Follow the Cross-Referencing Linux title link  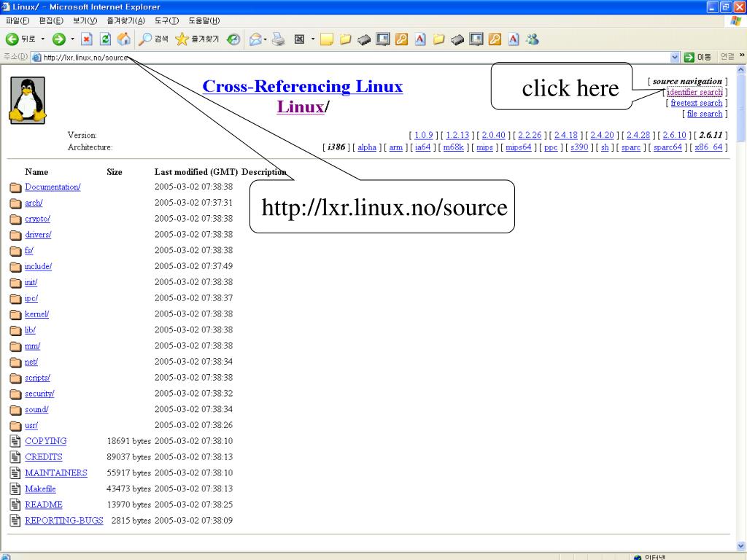tap(303, 86)
